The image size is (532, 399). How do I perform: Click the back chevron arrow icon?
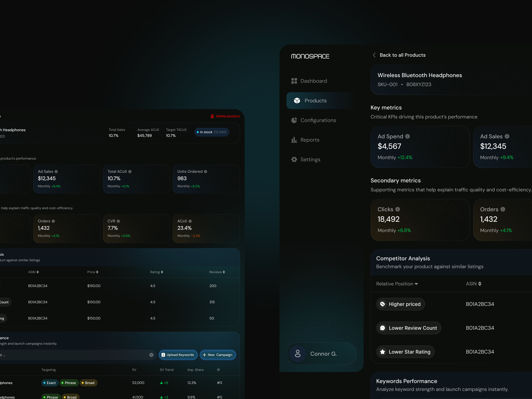[x=374, y=55]
